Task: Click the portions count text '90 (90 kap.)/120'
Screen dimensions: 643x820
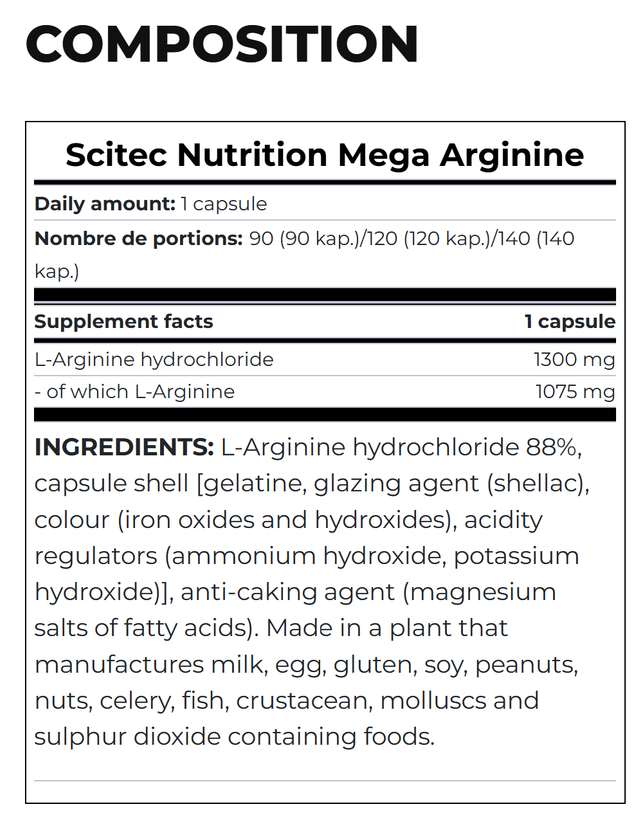Action: click(324, 239)
